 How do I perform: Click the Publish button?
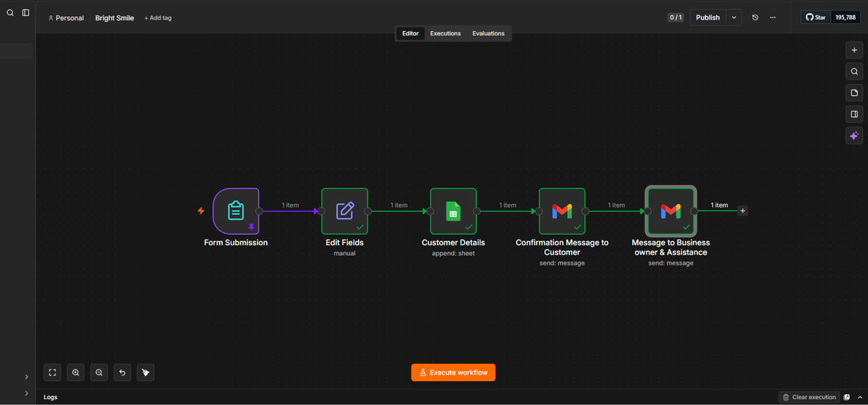708,17
